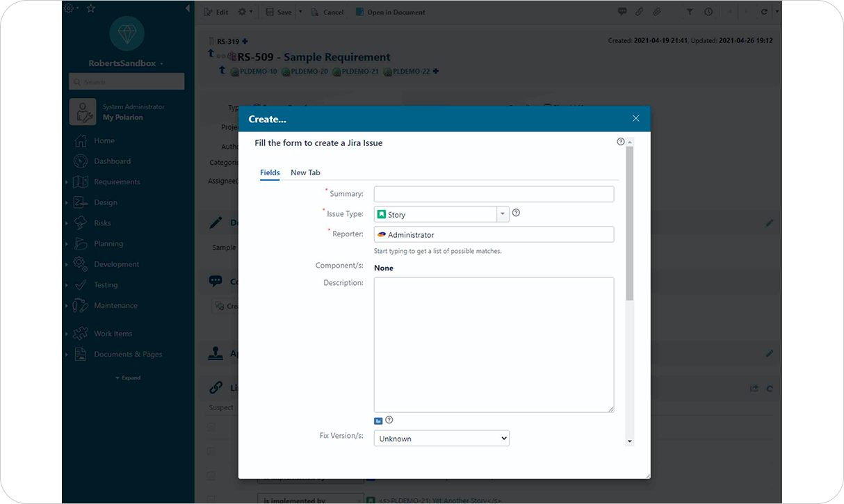The width and height of the screenshot is (844, 504).
Task: Click the blue plus icon next to RS-319
Action: coord(245,42)
